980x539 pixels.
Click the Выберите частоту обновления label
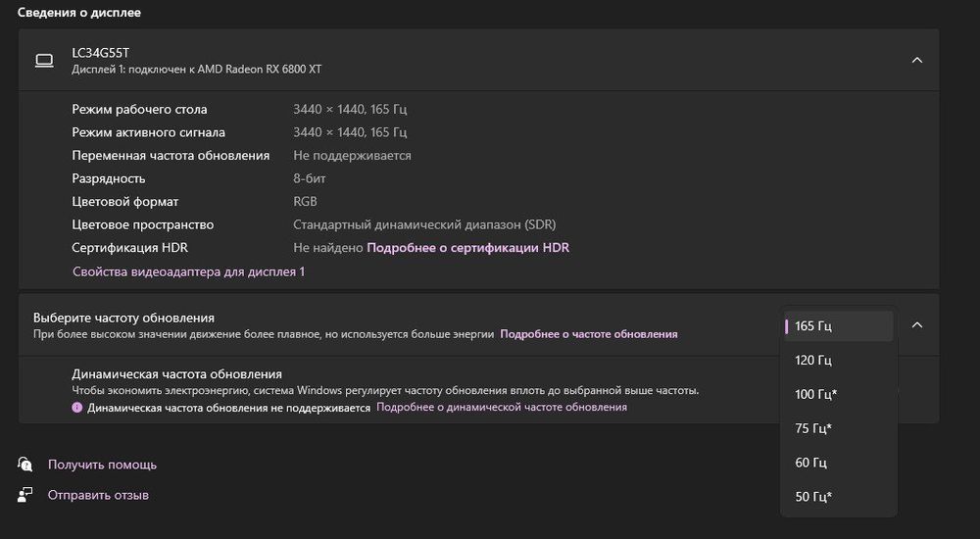coord(123,318)
